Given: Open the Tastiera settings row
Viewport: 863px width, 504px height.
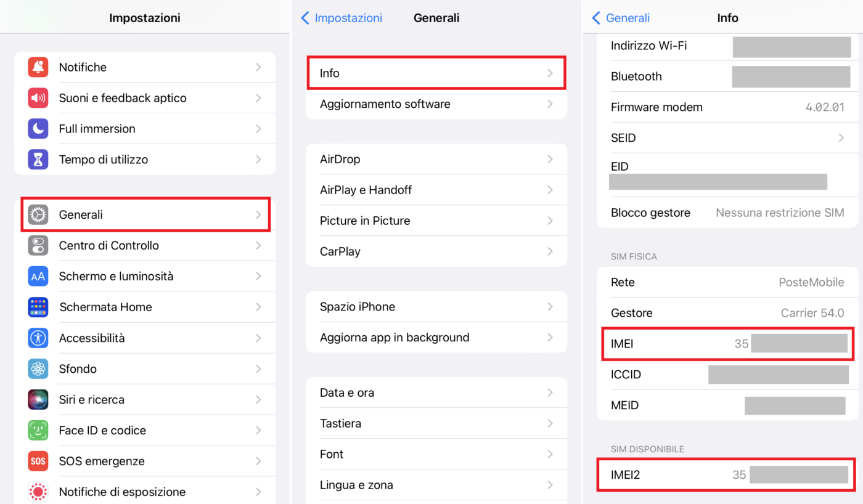Looking at the screenshot, I should coord(436,423).
